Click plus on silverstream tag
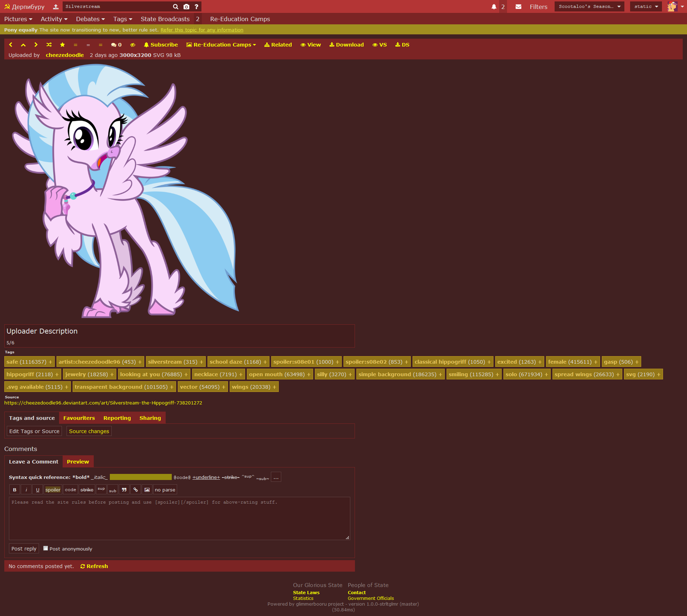The image size is (687, 616). 201,362
